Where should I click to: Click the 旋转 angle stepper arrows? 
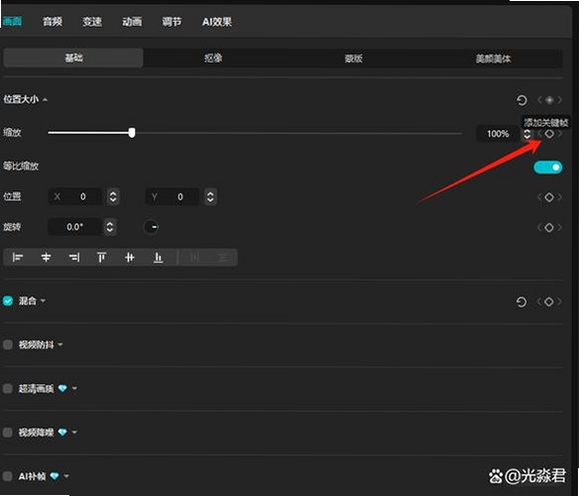click(110, 227)
